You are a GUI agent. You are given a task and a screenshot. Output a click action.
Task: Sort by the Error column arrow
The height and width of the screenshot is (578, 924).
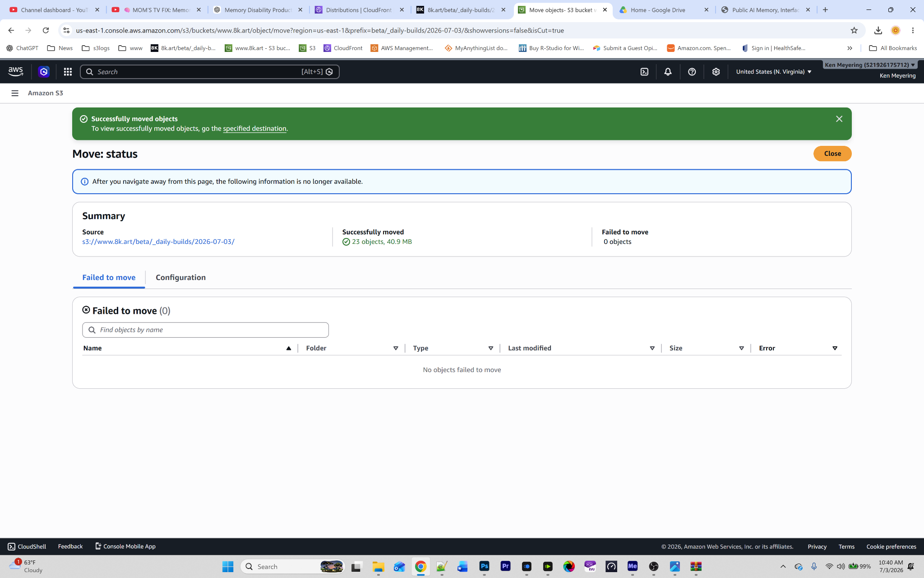(835, 348)
